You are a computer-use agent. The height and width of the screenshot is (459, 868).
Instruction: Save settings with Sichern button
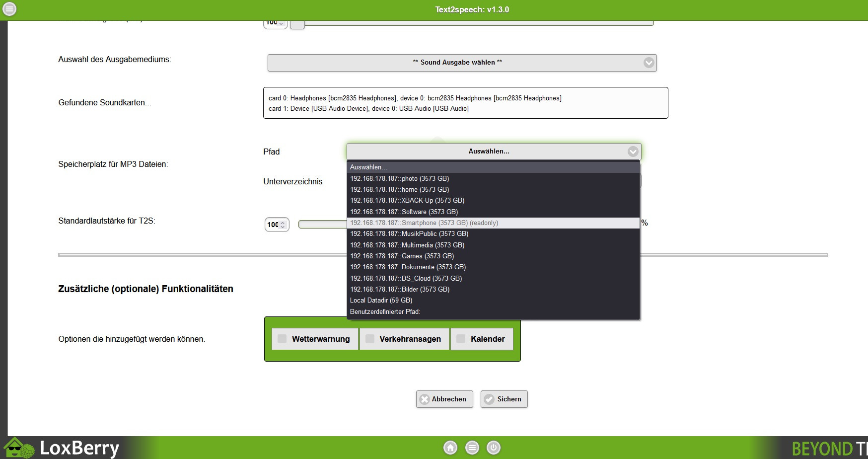coord(504,399)
